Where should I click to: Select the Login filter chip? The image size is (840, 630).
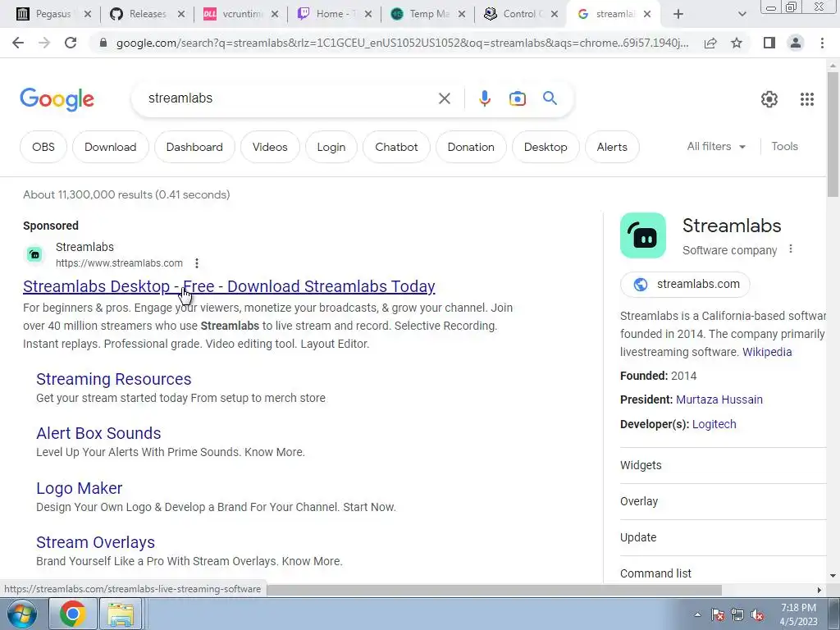[331, 147]
